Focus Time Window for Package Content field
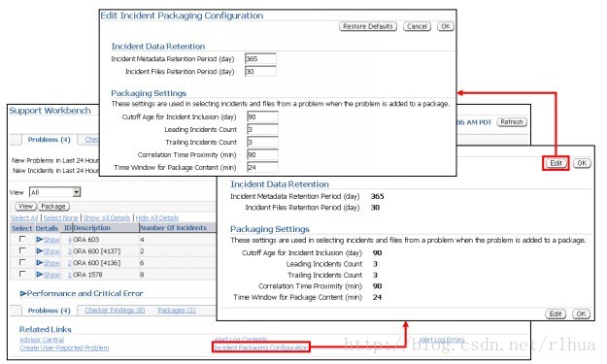Viewport: 607px width, 364px height. click(262, 168)
